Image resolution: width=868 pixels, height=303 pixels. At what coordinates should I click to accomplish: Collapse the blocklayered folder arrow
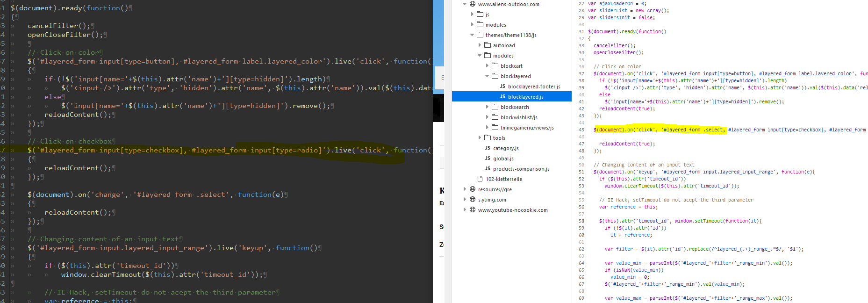point(487,76)
